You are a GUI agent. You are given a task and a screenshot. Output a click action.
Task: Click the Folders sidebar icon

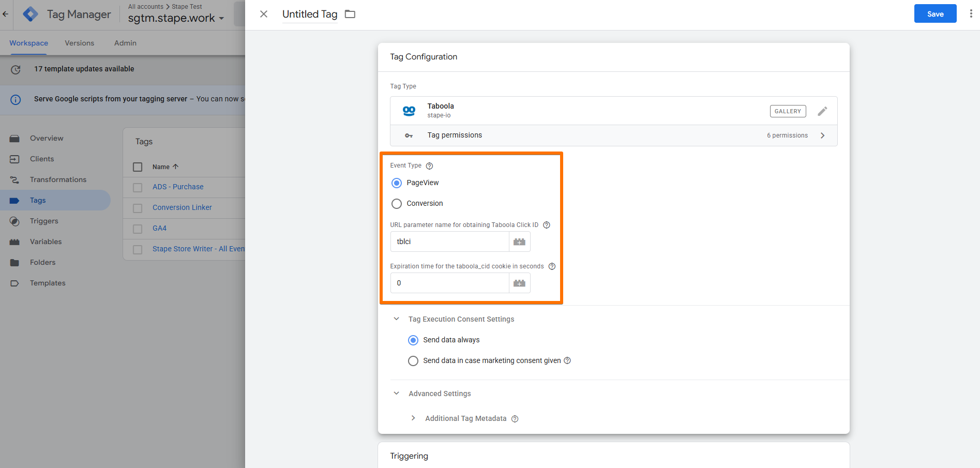tap(14, 263)
